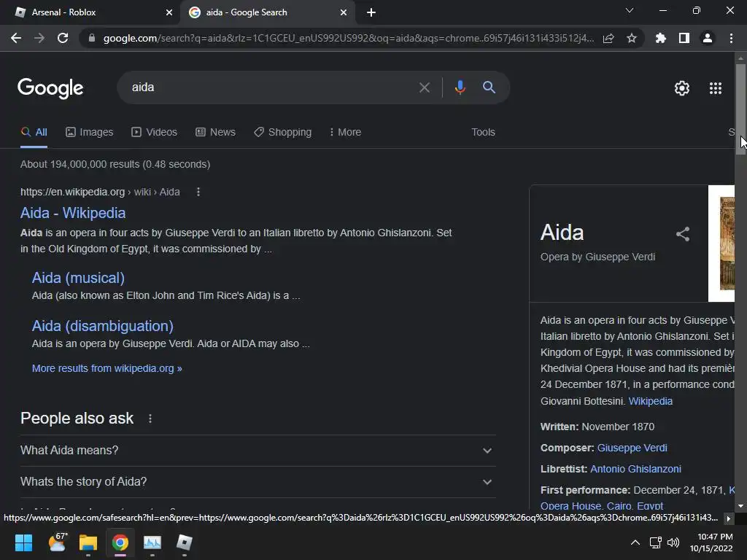Close the aida - Google Search tab
The image size is (747, 560).
344,12
